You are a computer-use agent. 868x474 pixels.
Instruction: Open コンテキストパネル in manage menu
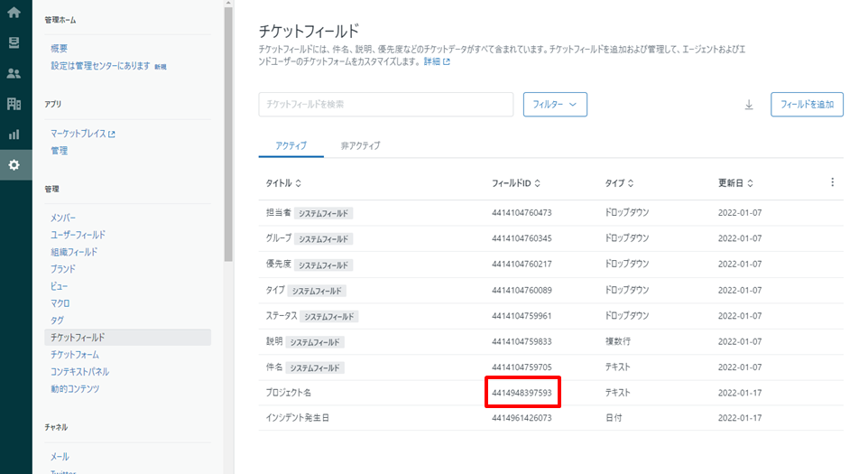(79, 372)
